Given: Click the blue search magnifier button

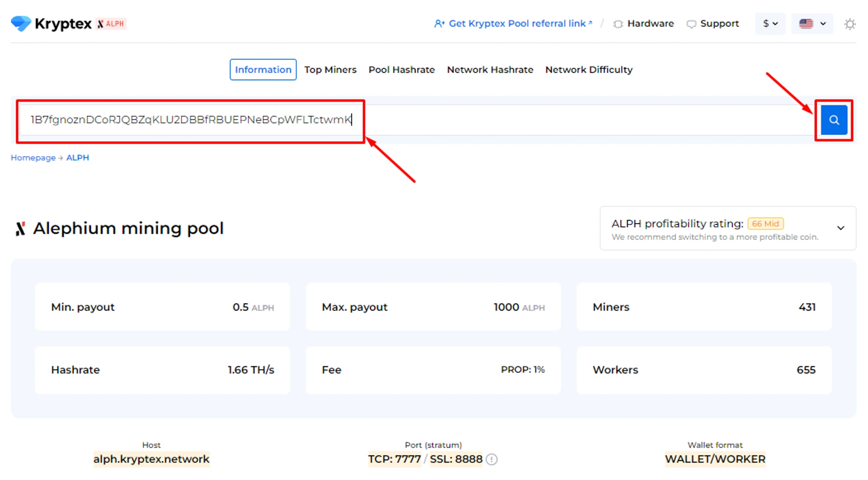Looking at the screenshot, I should tap(834, 120).
